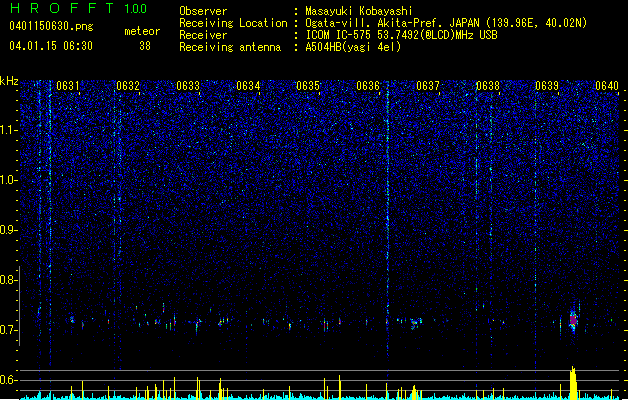
Task: Click the 0638 time marker
Action: click(x=488, y=86)
